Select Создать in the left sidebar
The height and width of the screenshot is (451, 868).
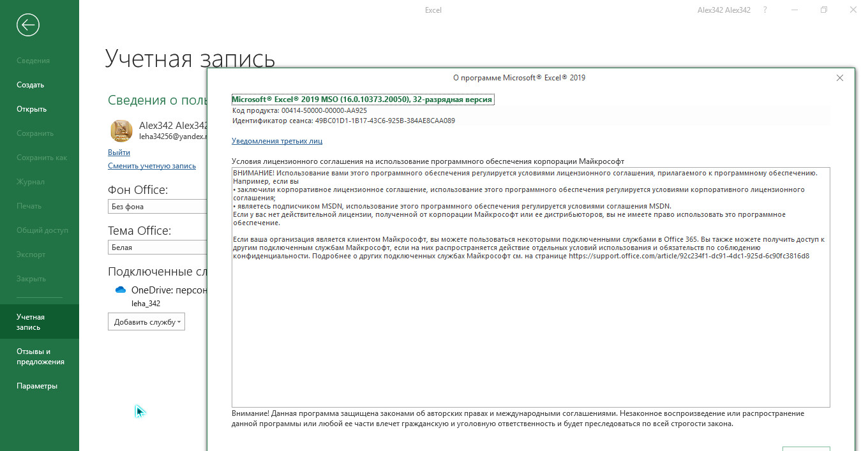click(x=30, y=85)
